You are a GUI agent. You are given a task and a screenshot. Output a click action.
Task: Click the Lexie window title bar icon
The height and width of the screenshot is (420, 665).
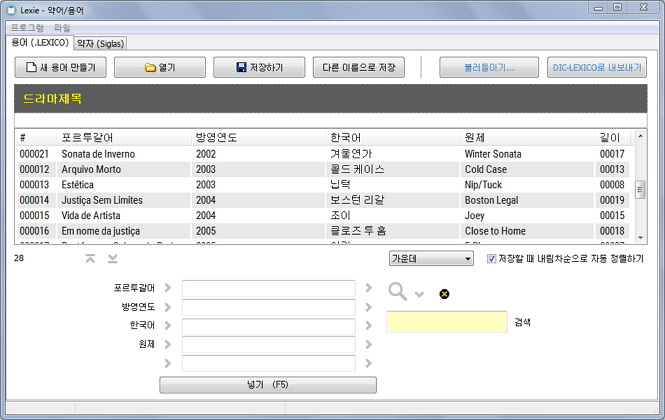(12, 9)
